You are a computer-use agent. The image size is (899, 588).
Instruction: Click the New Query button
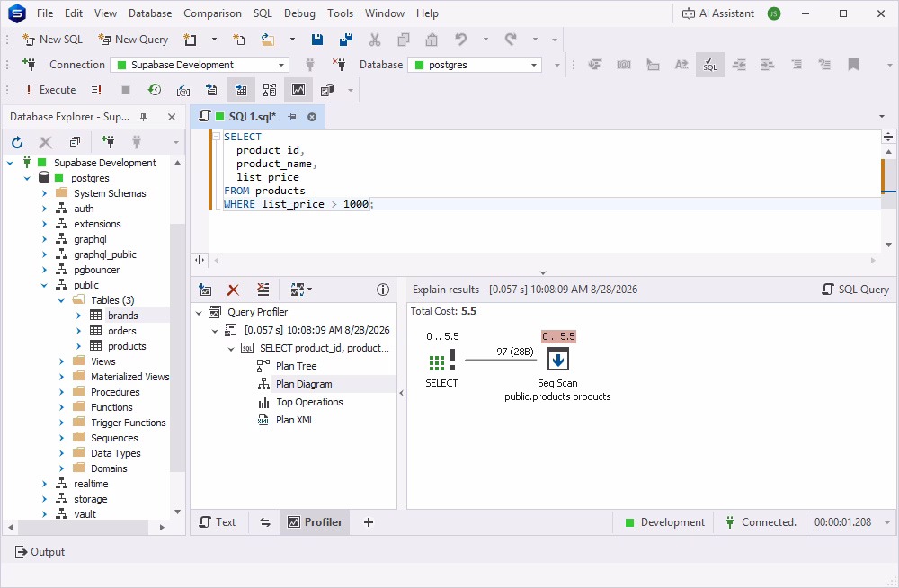pos(133,40)
